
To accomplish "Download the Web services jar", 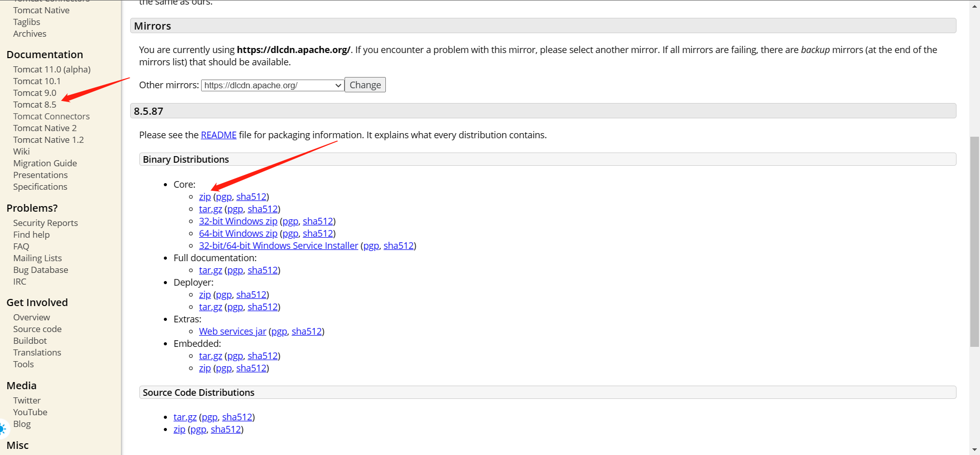I will 232,332.
